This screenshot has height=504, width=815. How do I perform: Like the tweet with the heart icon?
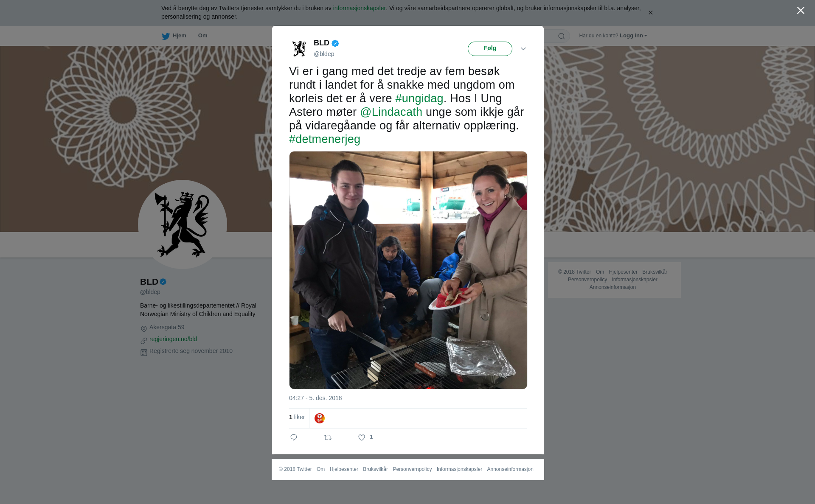(362, 437)
